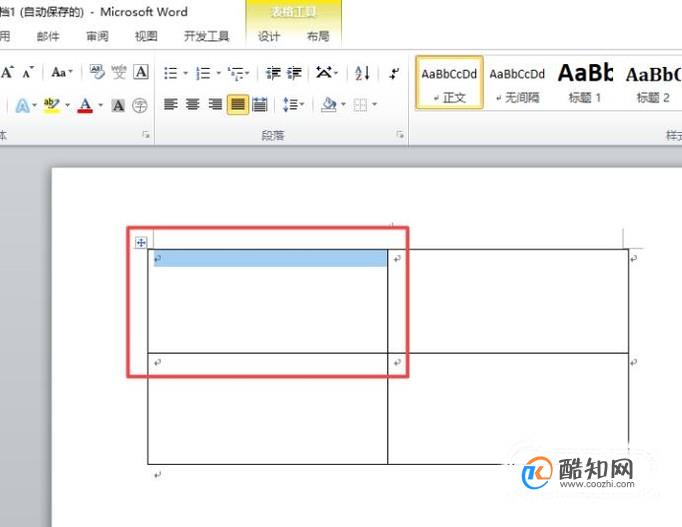Open the 开发工具 ribbon tab

point(207,36)
